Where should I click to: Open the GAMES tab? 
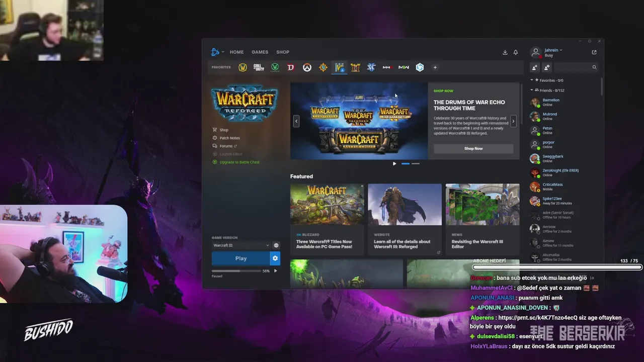click(x=260, y=52)
